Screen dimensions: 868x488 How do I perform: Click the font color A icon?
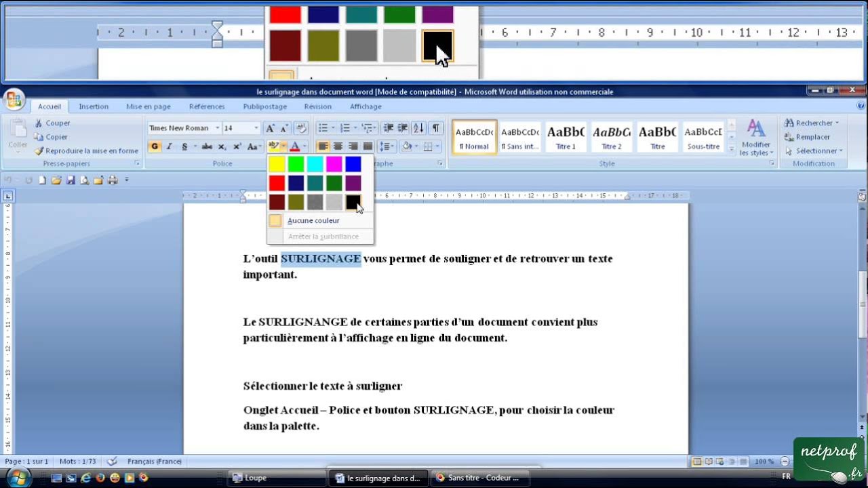tap(294, 146)
